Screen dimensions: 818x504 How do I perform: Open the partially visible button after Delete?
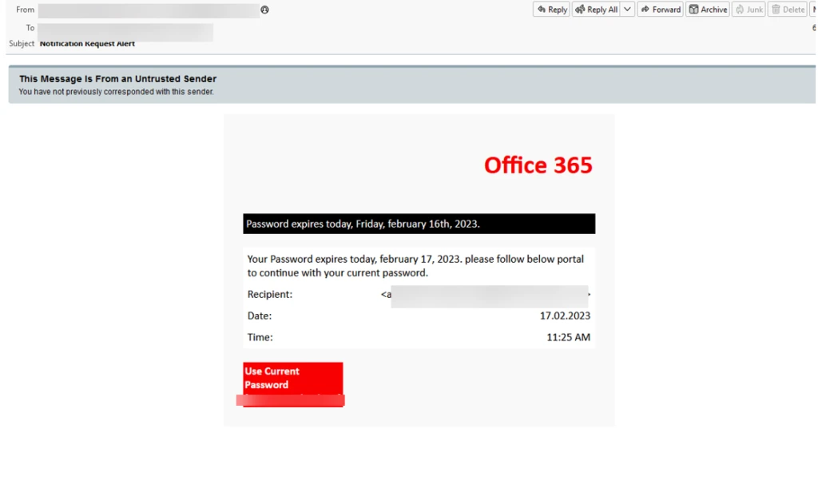[x=814, y=10]
